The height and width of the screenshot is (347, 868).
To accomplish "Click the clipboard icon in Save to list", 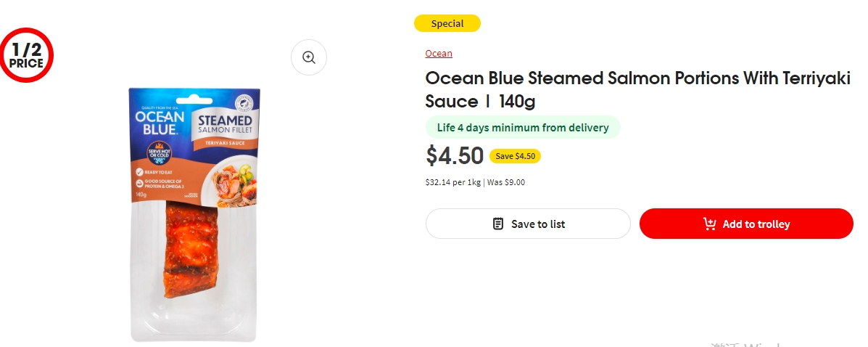I will click(x=498, y=224).
